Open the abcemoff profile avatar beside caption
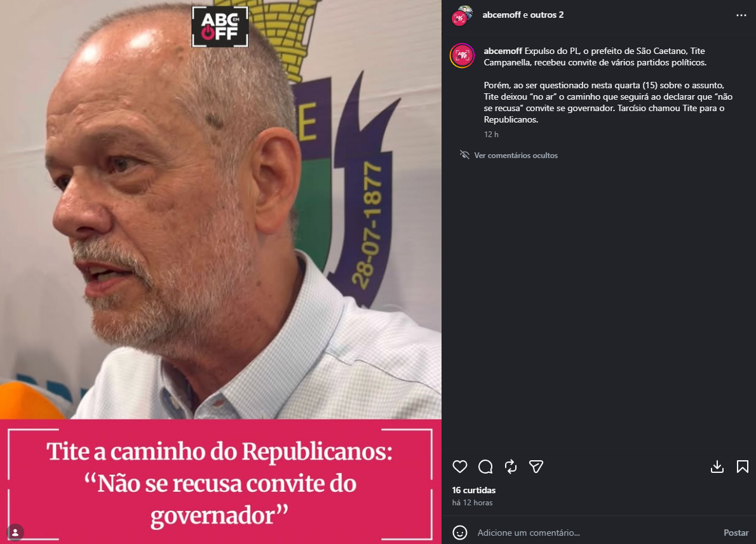The image size is (756, 544). 462,55
